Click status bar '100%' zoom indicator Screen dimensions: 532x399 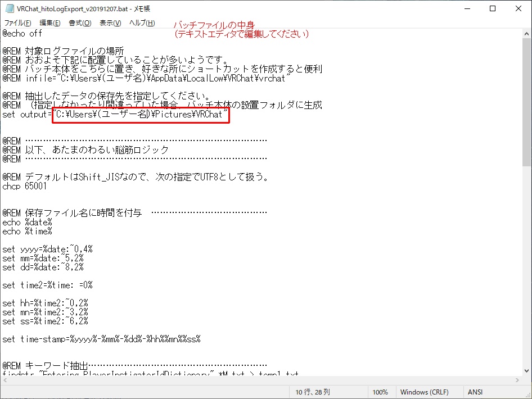click(x=380, y=392)
